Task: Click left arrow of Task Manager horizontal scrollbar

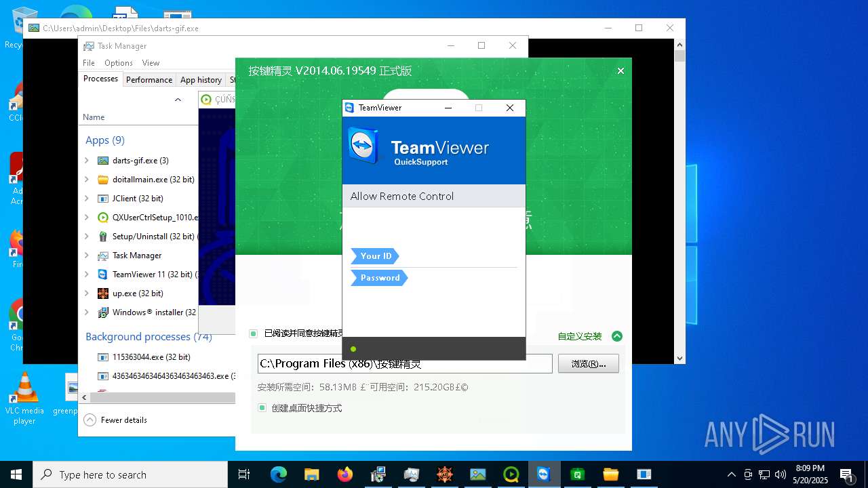Action: (x=84, y=398)
